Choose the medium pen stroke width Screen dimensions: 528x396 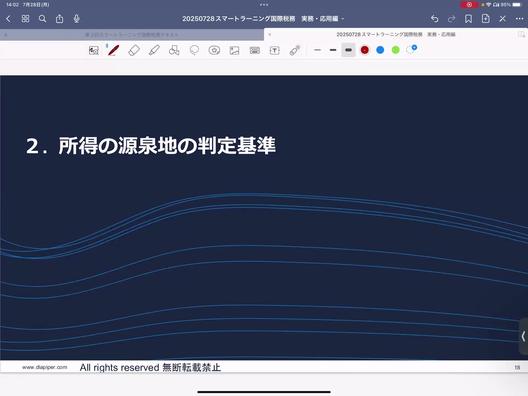click(333, 50)
